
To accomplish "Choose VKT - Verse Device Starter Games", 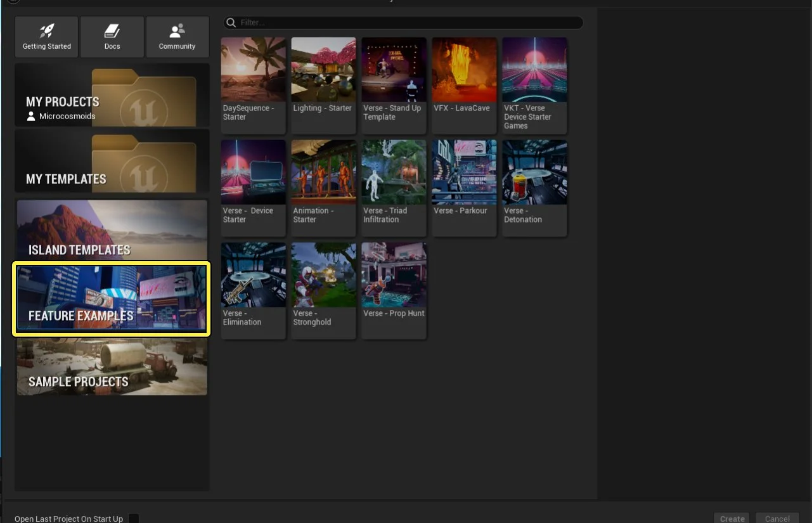I will tap(534, 85).
